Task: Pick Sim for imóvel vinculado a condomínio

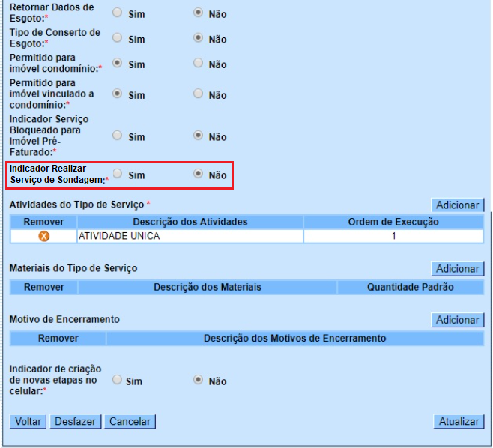Action: click(x=118, y=94)
